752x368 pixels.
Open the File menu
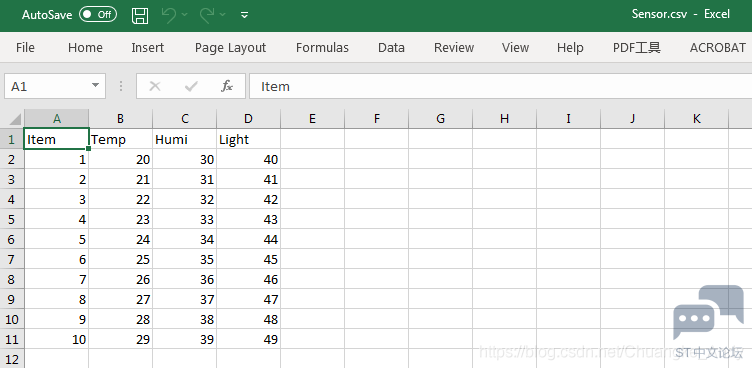[25, 47]
